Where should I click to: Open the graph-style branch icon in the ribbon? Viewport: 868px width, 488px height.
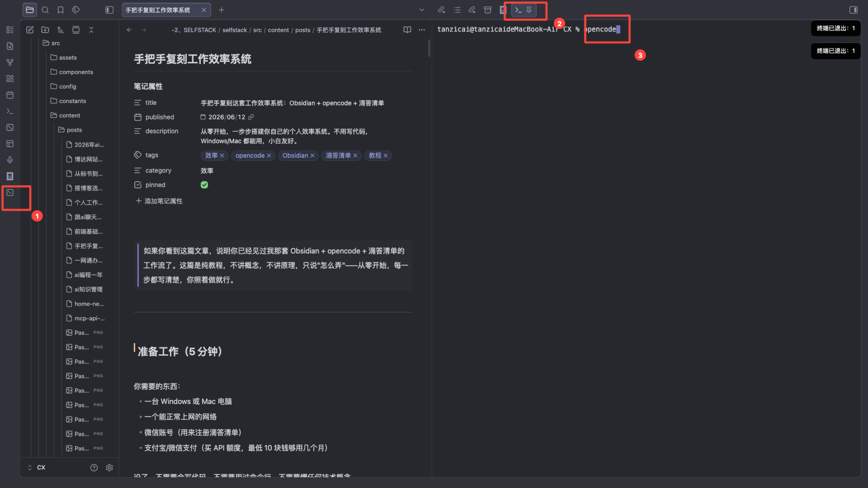click(10, 62)
